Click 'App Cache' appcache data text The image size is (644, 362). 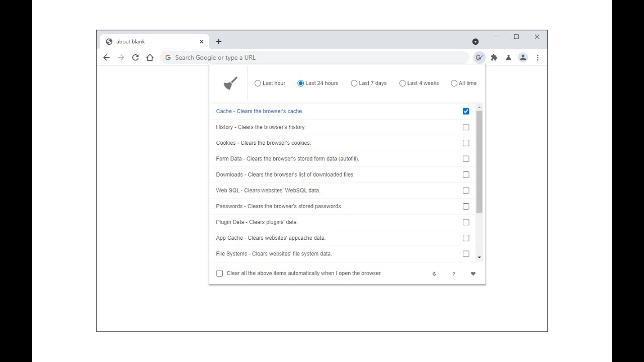click(271, 238)
